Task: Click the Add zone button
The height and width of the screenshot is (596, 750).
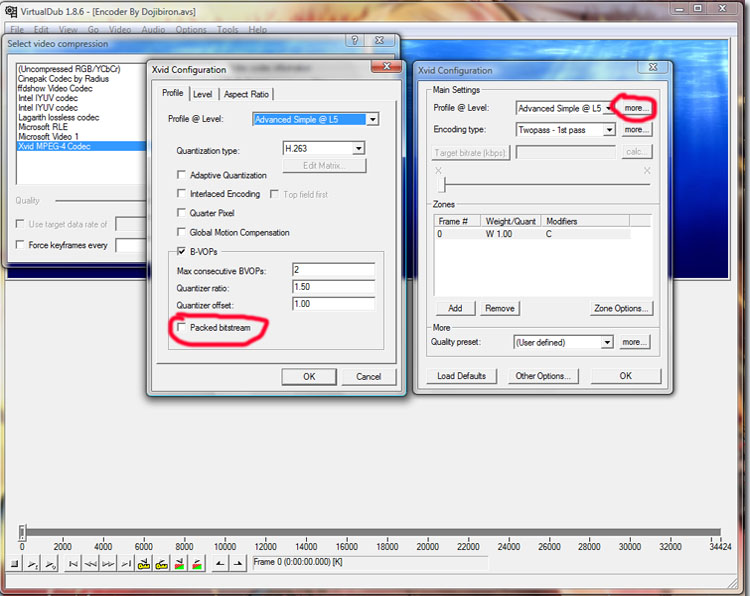Action: click(x=455, y=309)
